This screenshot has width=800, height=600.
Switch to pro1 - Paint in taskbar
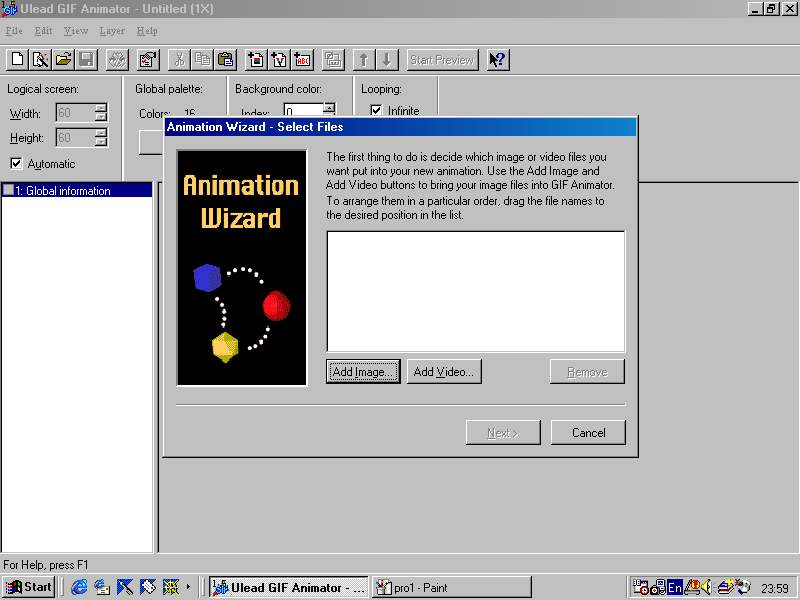(x=450, y=587)
